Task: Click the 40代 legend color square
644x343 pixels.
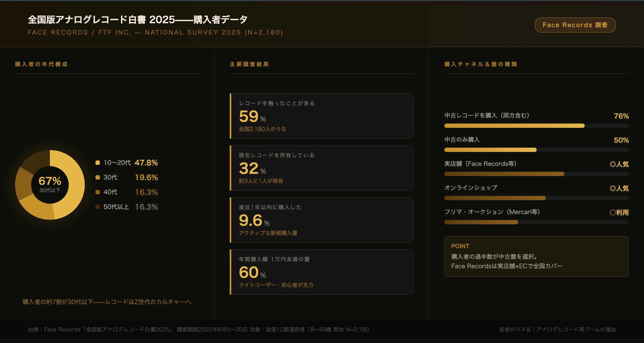Action: click(98, 192)
